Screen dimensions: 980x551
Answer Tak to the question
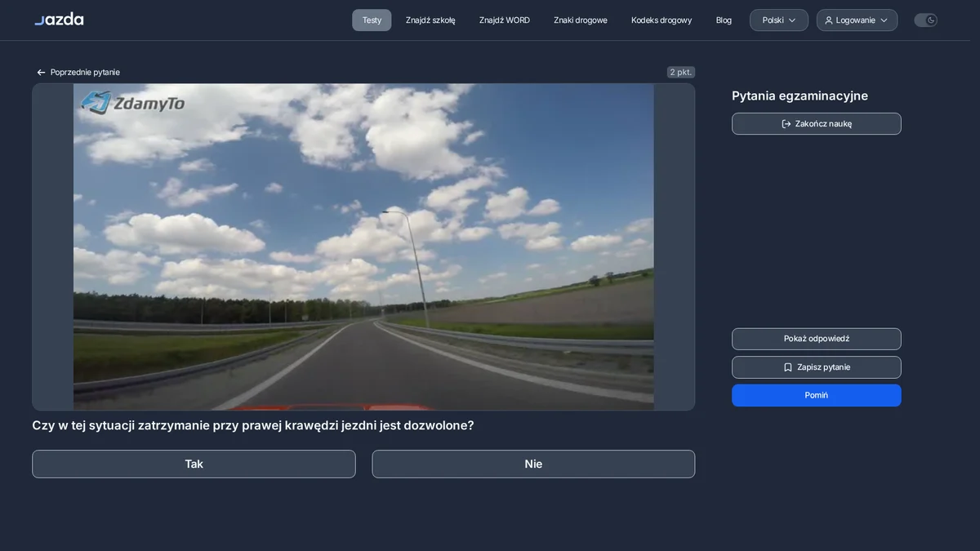(194, 464)
